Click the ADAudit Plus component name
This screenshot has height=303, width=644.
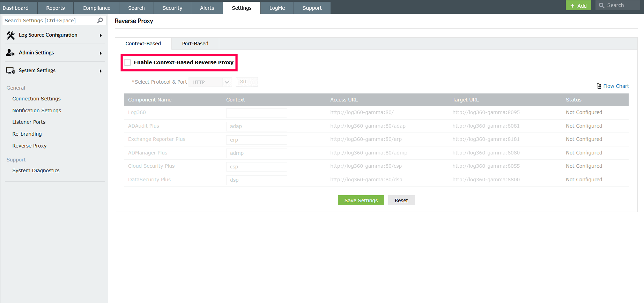[x=143, y=126]
